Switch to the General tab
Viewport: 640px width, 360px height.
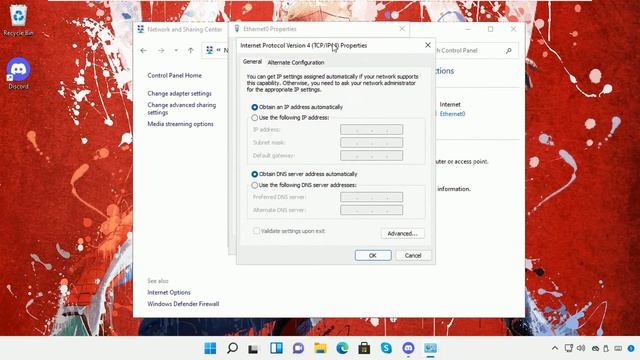252,62
